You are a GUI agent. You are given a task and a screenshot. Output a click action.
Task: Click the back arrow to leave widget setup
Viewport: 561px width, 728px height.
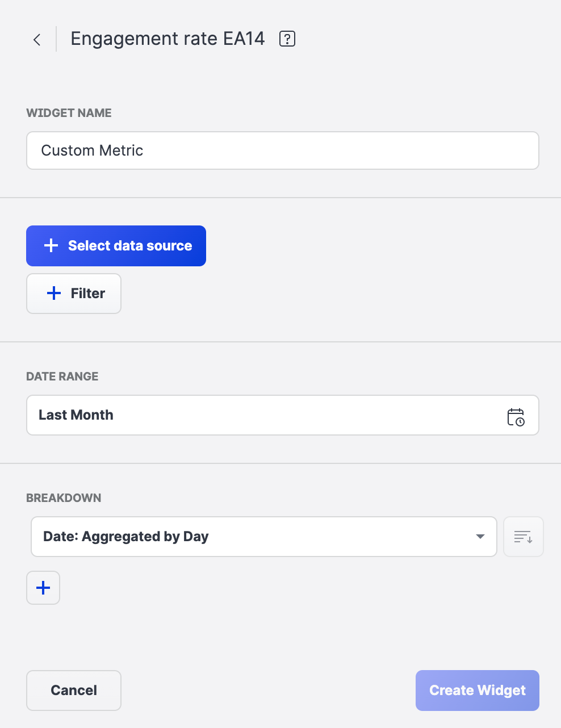coord(36,39)
